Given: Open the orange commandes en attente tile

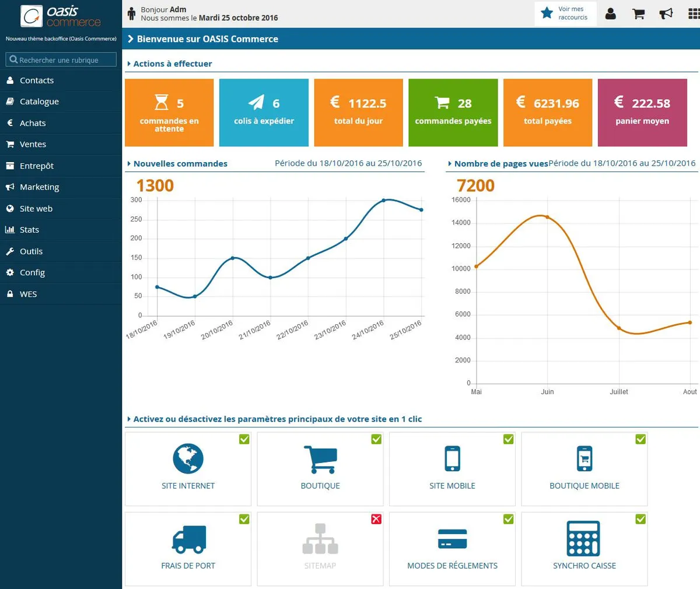Looking at the screenshot, I should [x=169, y=113].
